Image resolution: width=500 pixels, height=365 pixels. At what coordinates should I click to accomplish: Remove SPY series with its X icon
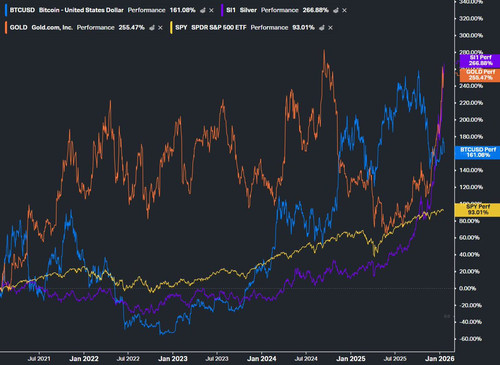[330, 28]
